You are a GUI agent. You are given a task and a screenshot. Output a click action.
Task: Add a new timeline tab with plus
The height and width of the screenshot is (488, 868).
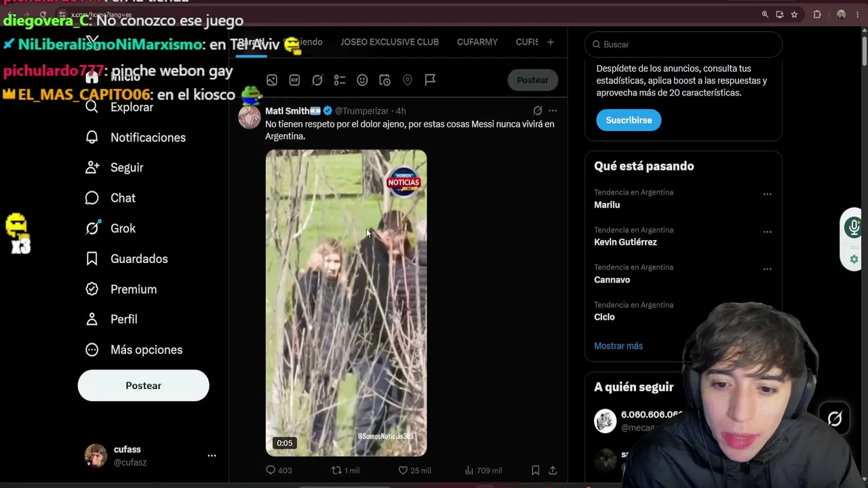tap(551, 42)
